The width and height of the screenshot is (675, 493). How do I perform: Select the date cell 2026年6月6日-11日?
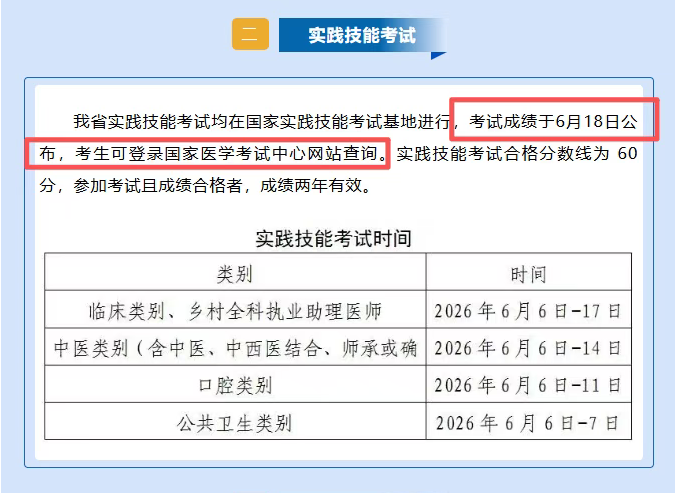click(x=529, y=384)
